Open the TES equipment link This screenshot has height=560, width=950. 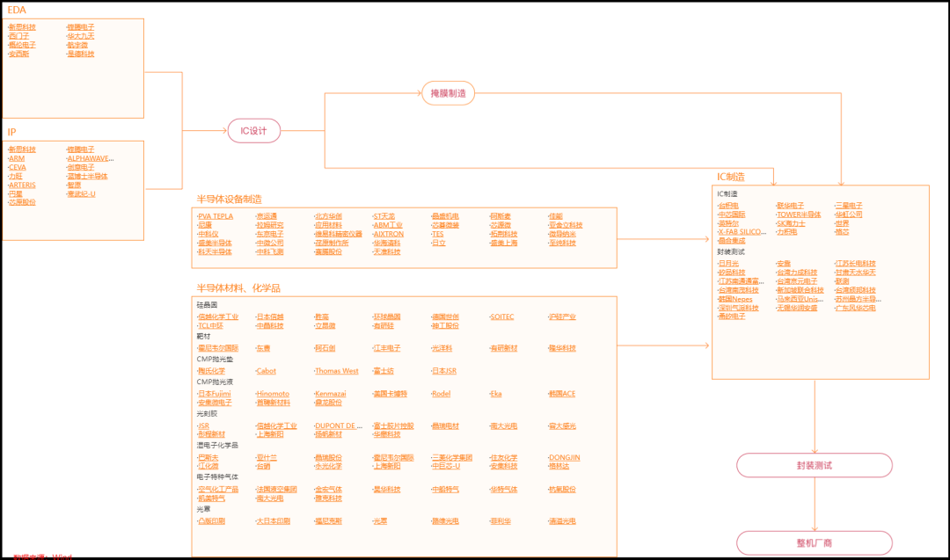click(437, 235)
